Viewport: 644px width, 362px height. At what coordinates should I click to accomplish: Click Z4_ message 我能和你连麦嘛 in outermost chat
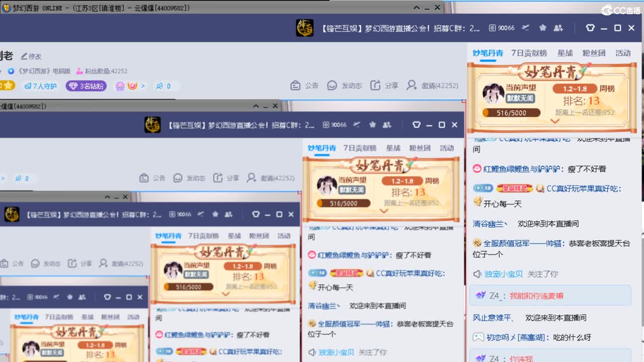pos(536,296)
